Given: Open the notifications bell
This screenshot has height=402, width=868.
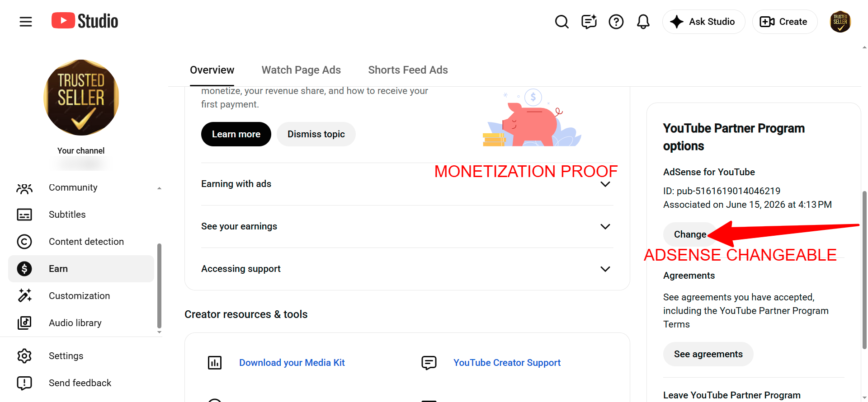Looking at the screenshot, I should pos(643,22).
